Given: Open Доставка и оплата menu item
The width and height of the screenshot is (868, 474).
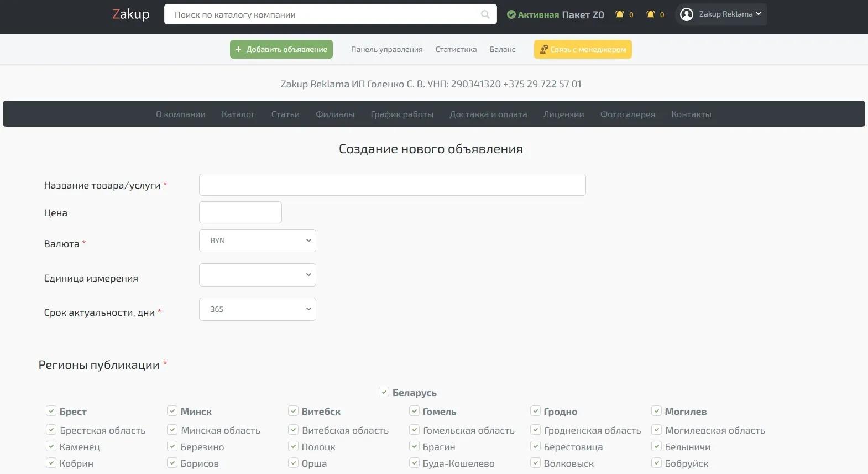Looking at the screenshot, I should pos(488,114).
